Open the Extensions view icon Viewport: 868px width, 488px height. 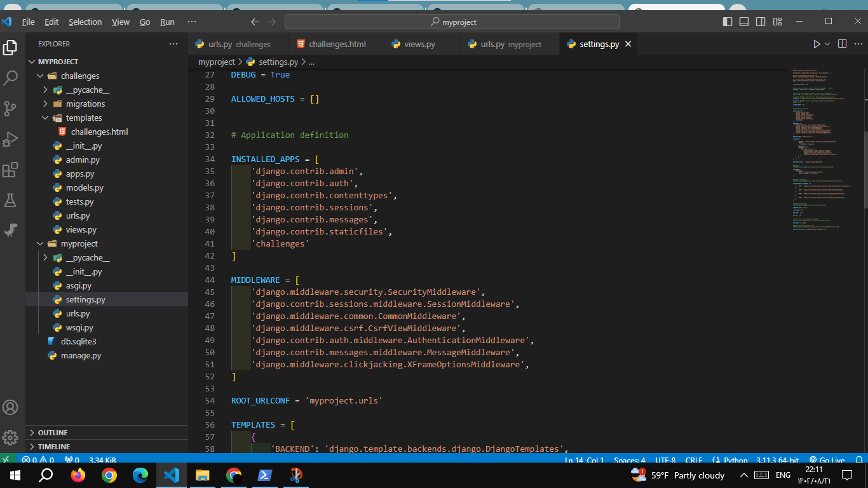coord(11,170)
